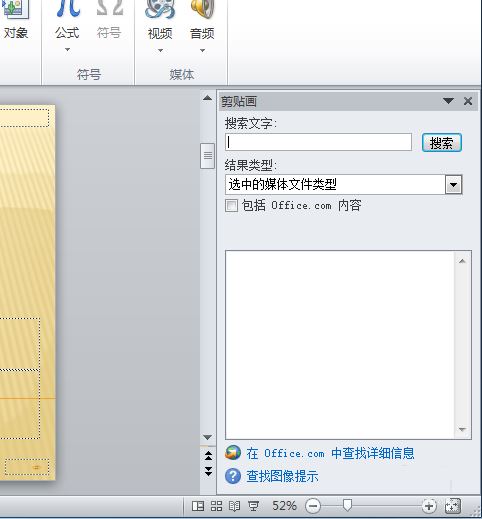Click the blue help question mark icon
The image size is (482, 519).
pos(233,476)
